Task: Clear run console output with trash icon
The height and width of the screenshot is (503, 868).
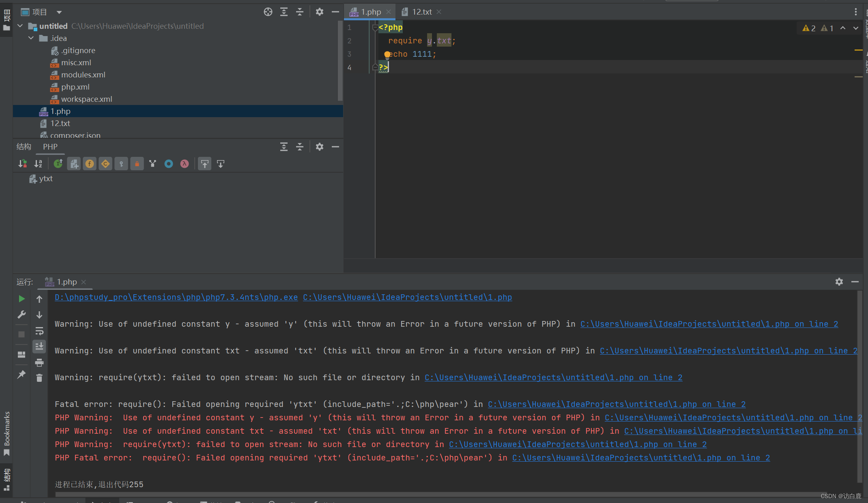Action: (x=39, y=378)
